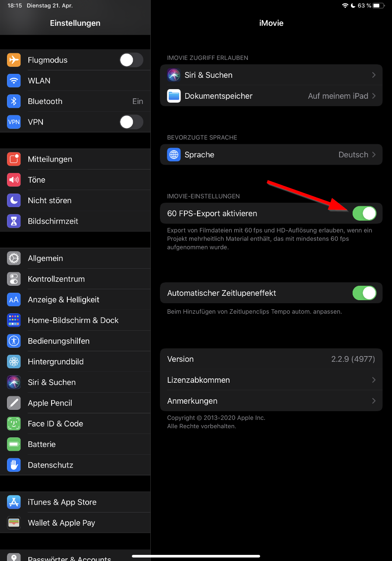This screenshot has width=392, height=561.
Task: Tap the Siri & Suchen icon in iMovie settings
Action: (174, 75)
